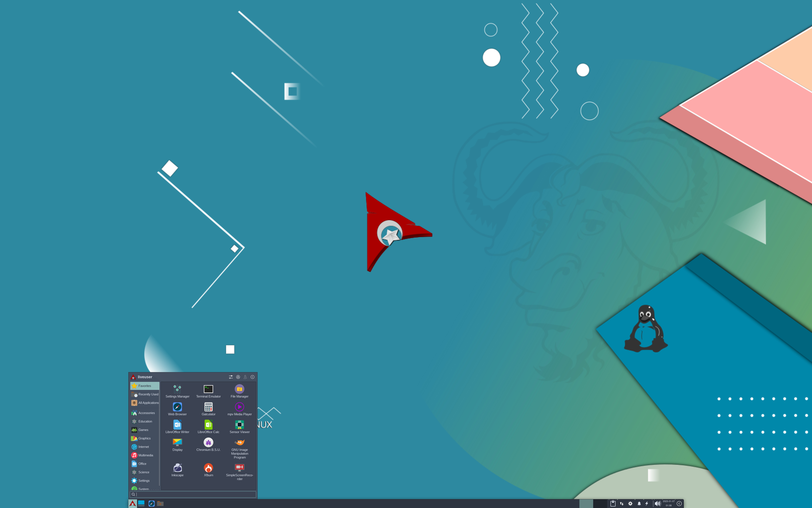Click show desktop icon in taskbar
This screenshot has height=508, width=812.
141,503
